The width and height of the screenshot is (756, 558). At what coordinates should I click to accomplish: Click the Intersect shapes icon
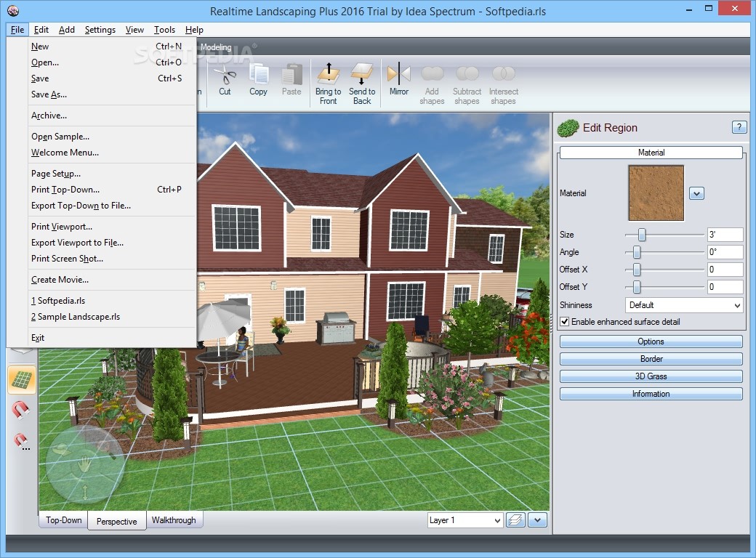click(503, 73)
